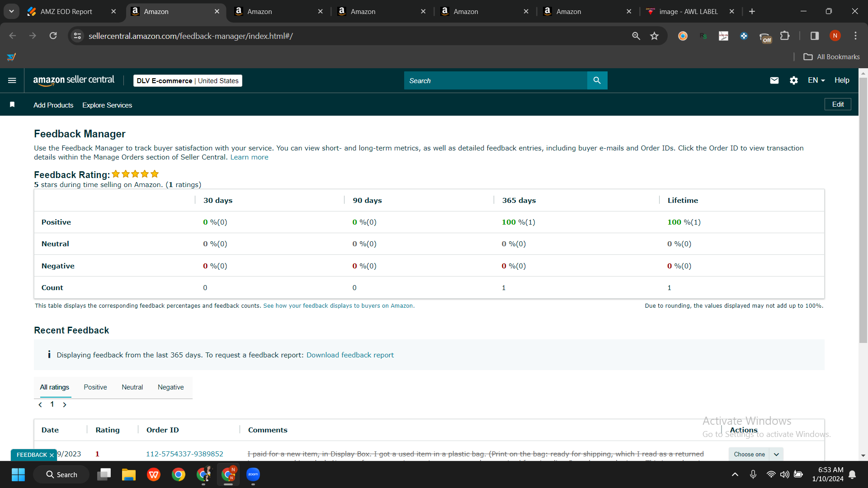The width and height of the screenshot is (868, 488).
Task: Click the Seller Central search field
Action: click(x=495, y=80)
